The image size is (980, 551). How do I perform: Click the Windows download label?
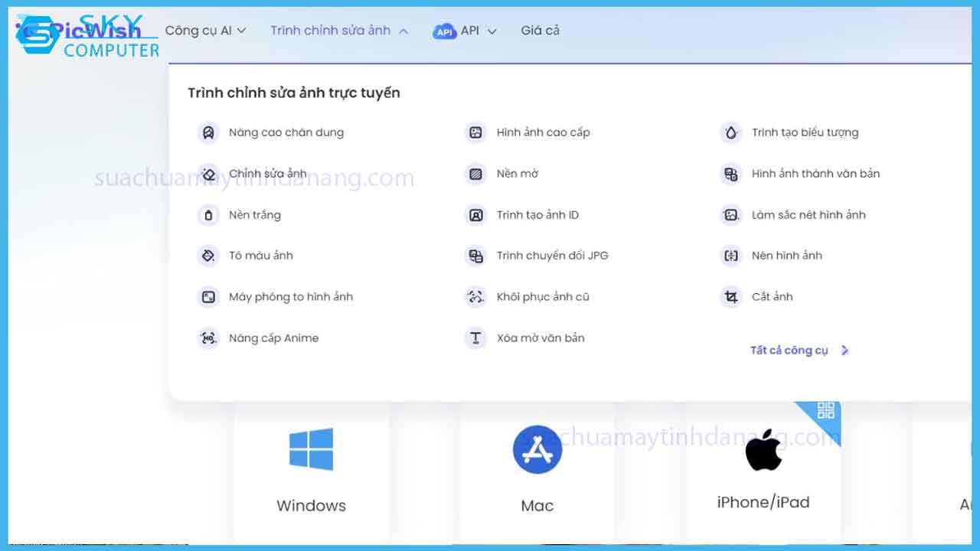(x=311, y=506)
